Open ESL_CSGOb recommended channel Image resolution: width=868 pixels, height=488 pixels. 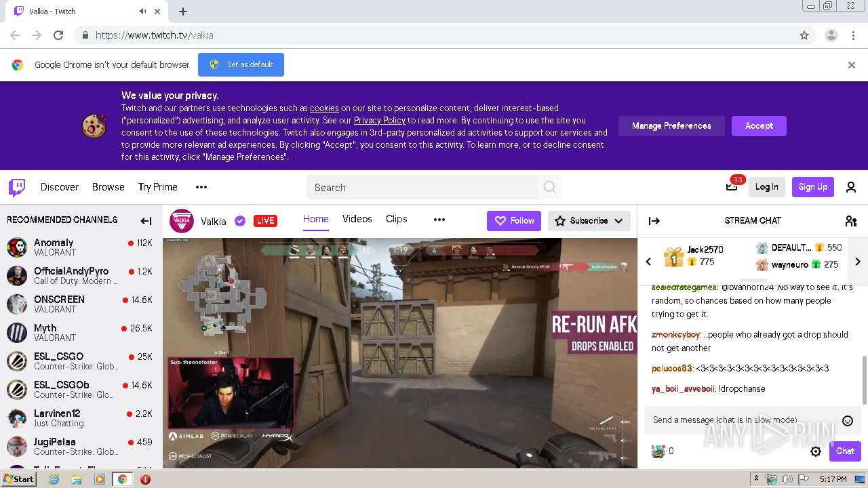[x=81, y=390]
